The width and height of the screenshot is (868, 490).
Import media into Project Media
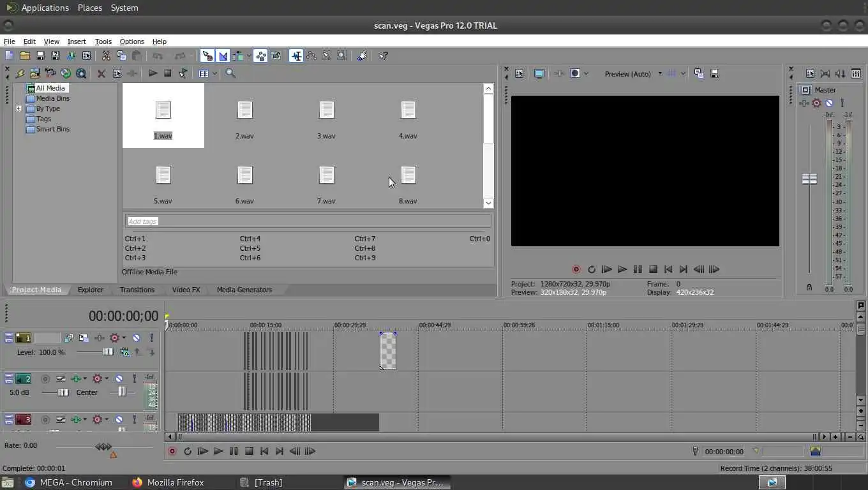pos(35,73)
